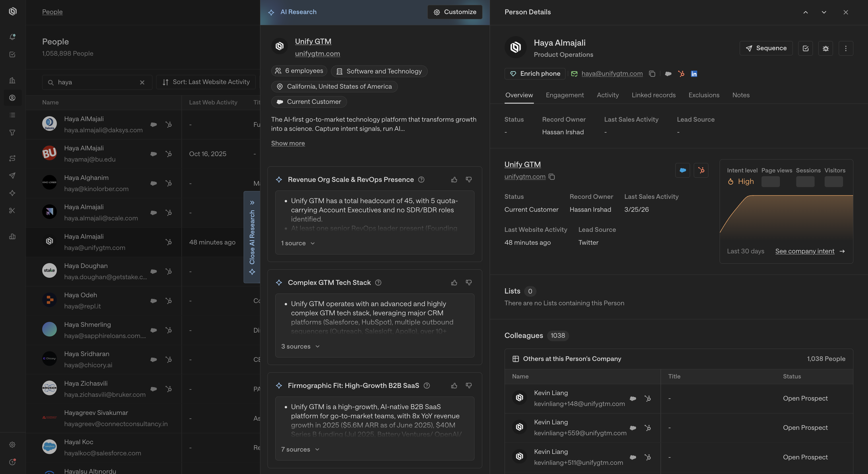This screenshot has height=474, width=868.
Task: Open the Customize button in AI Research
Action: click(x=455, y=12)
